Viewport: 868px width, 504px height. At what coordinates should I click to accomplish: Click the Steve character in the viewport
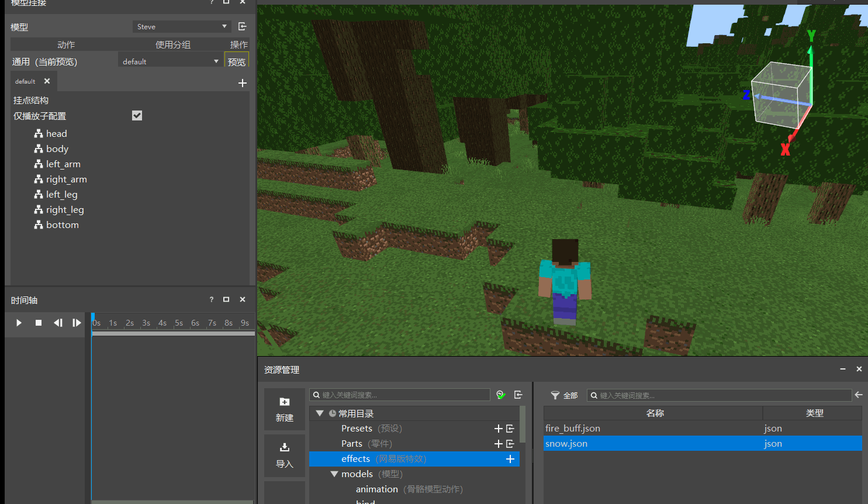pyautogui.click(x=565, y=282)
